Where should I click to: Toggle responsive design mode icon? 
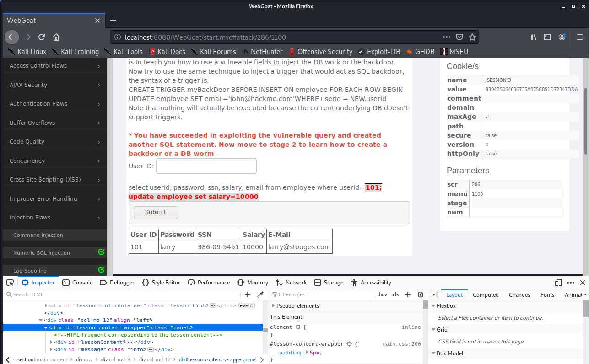point(558,283)
